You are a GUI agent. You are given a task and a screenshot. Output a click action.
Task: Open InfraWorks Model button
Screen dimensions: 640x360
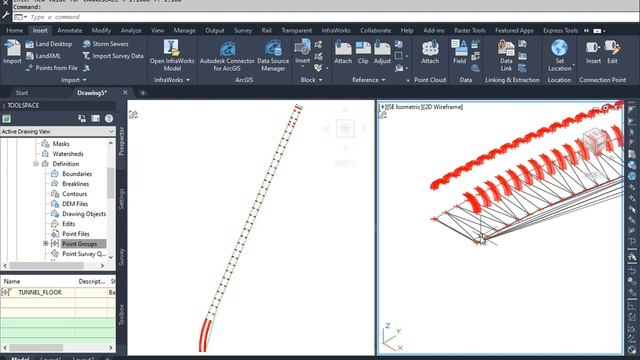[x=172, y=55]
